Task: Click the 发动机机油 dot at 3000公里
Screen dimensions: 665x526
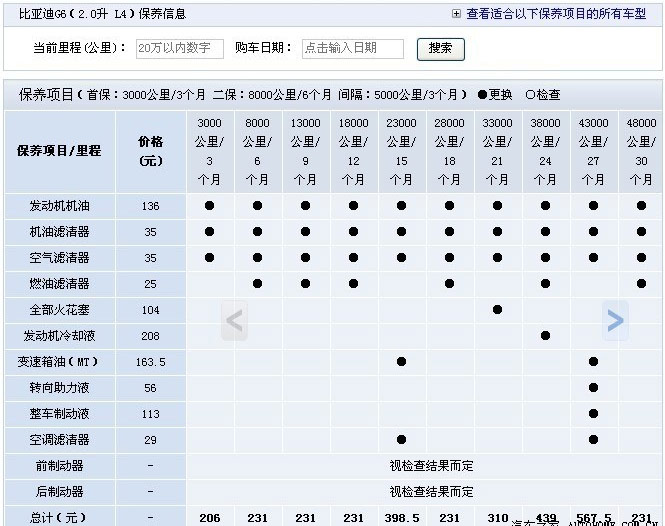Action: [210, 206]
